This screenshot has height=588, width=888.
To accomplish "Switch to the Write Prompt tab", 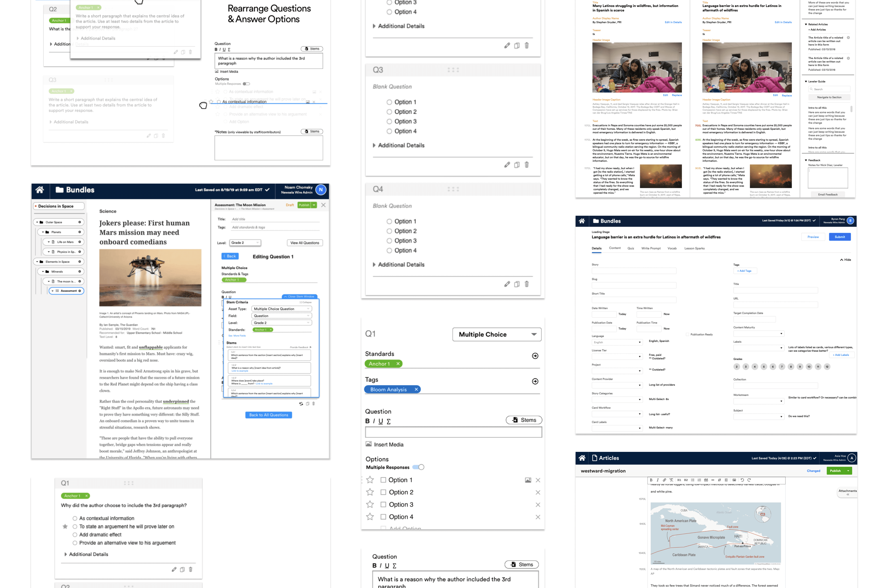I will click(x=651, y=248).
